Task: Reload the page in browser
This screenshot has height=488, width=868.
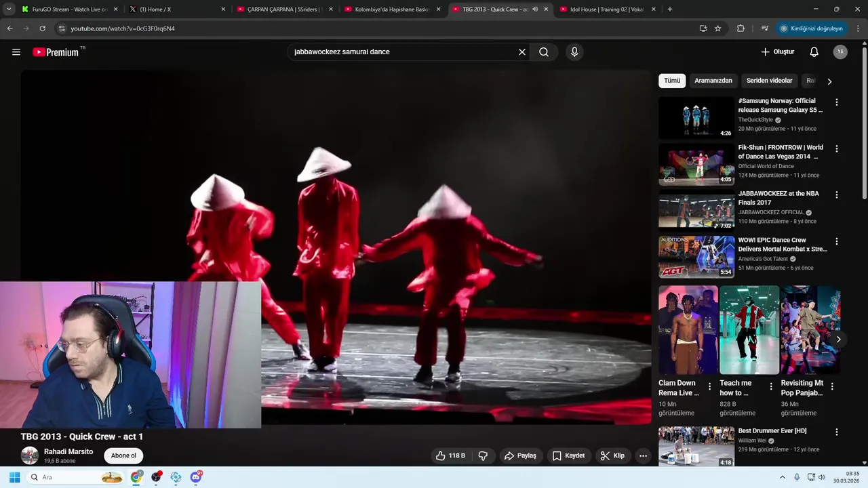Action: pyautogui.click(x=42, y=28)
